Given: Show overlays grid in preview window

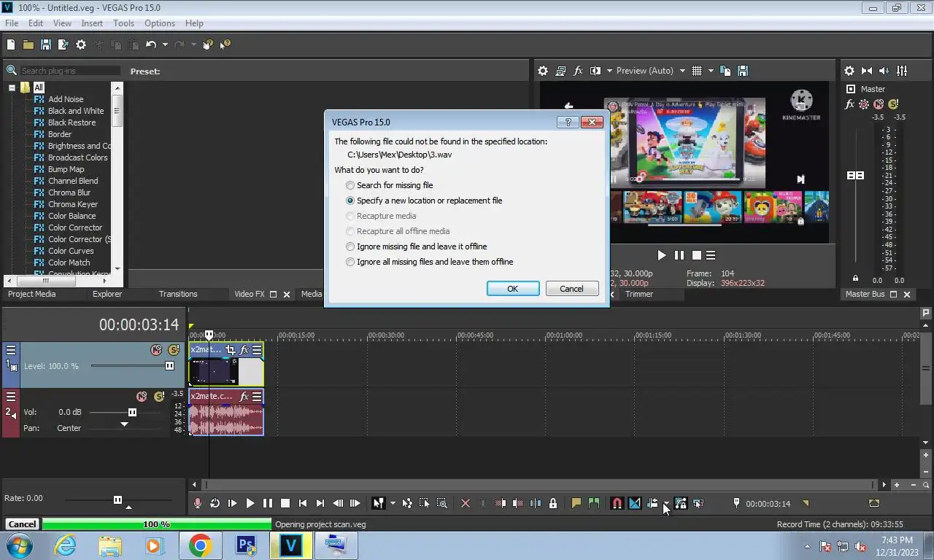Looking at the screenshot, I should point(697,71).
